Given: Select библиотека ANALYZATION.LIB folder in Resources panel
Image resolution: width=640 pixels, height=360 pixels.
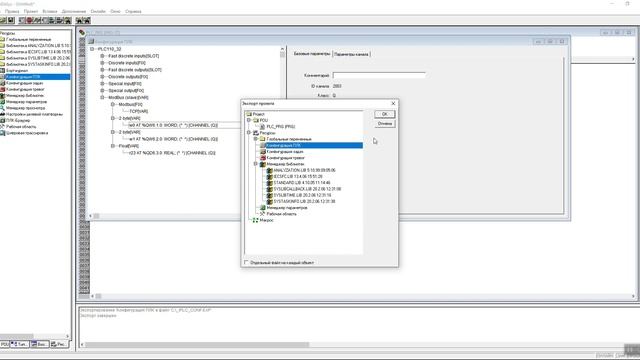Looking at the screenshot, I should [38, 45].
